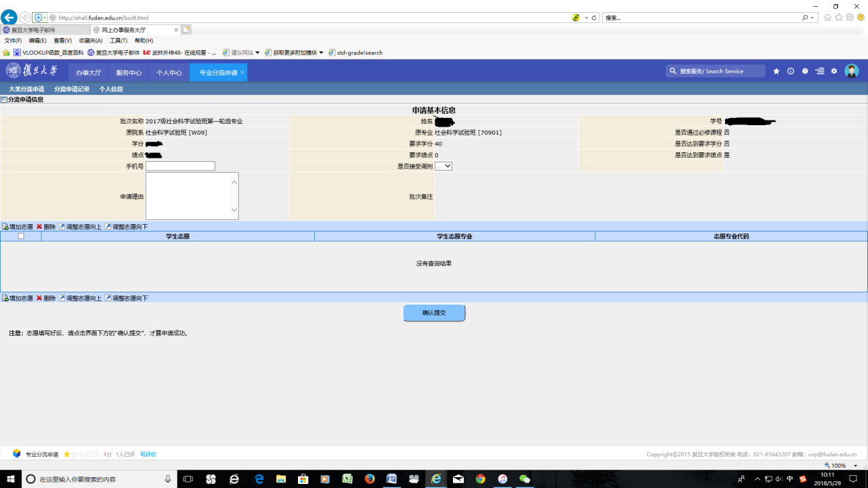
Task: Click the fifth rating star at the bottom
Action: [96, 454]
